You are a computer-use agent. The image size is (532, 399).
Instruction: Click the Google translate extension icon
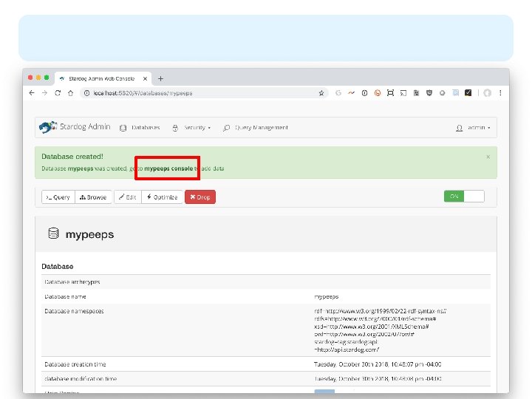[338, 93]
